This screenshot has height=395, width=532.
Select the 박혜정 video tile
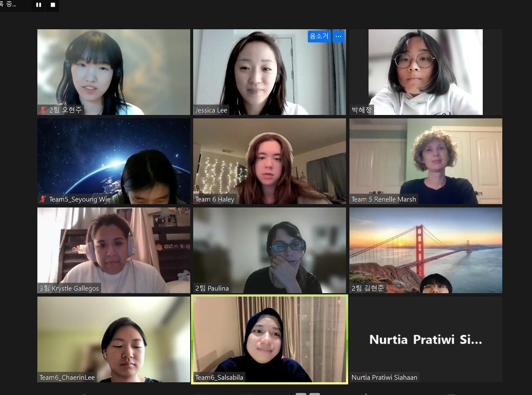[425, 72]
